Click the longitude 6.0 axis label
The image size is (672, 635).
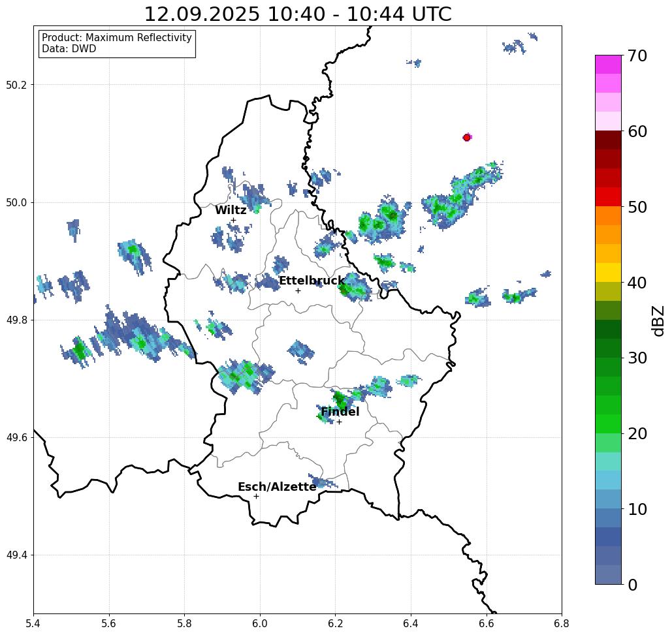point(260,623)
